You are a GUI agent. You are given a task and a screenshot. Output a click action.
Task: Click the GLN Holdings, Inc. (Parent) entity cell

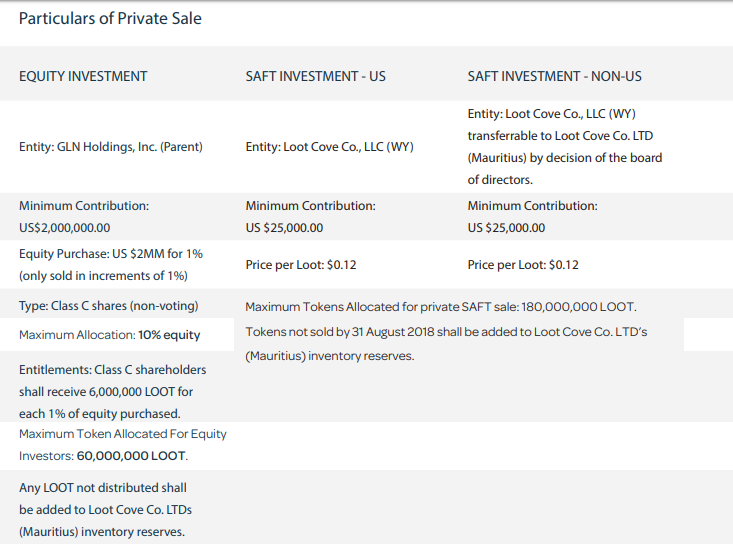(111, 147)
